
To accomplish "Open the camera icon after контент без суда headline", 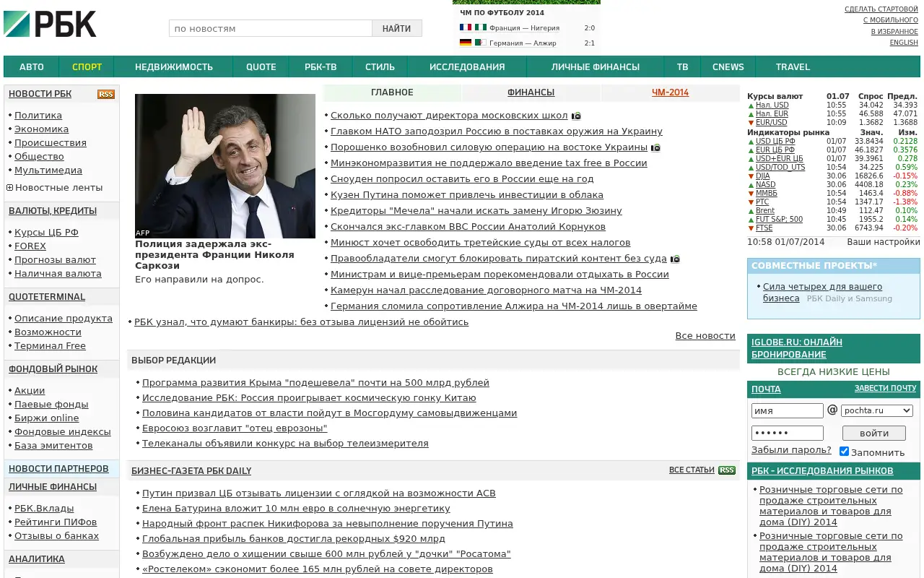I will point(675,259).
